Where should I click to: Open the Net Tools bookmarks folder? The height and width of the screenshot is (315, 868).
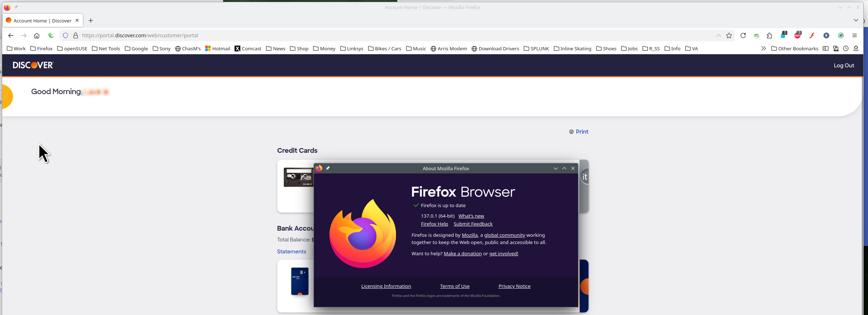click(x=106, y=49)
